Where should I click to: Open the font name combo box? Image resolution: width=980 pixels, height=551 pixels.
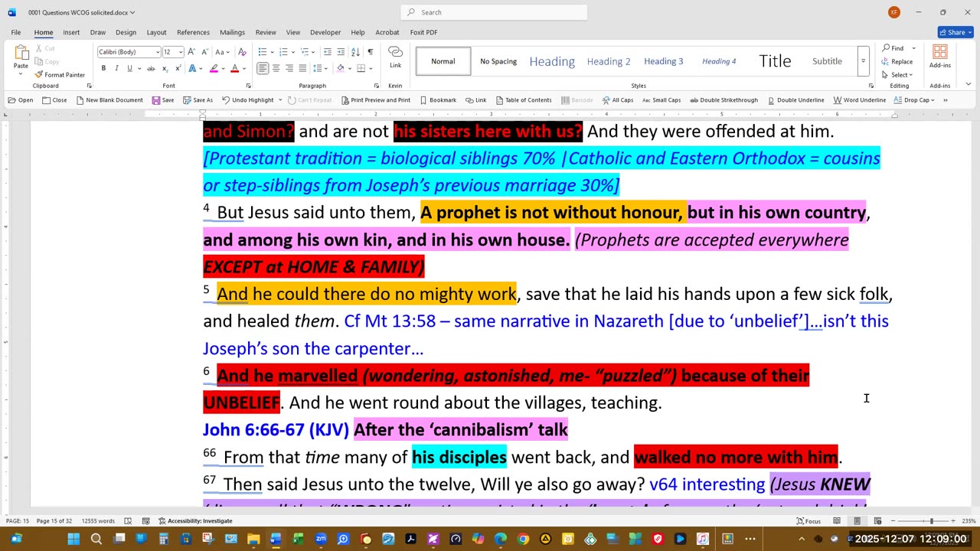[x=128, y=52]
